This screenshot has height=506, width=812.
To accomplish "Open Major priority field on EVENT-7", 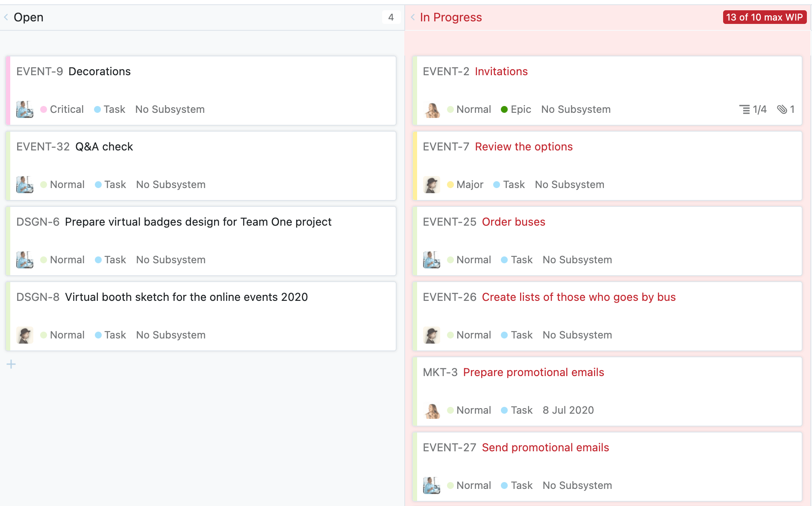I will click(x=470, y=185).
